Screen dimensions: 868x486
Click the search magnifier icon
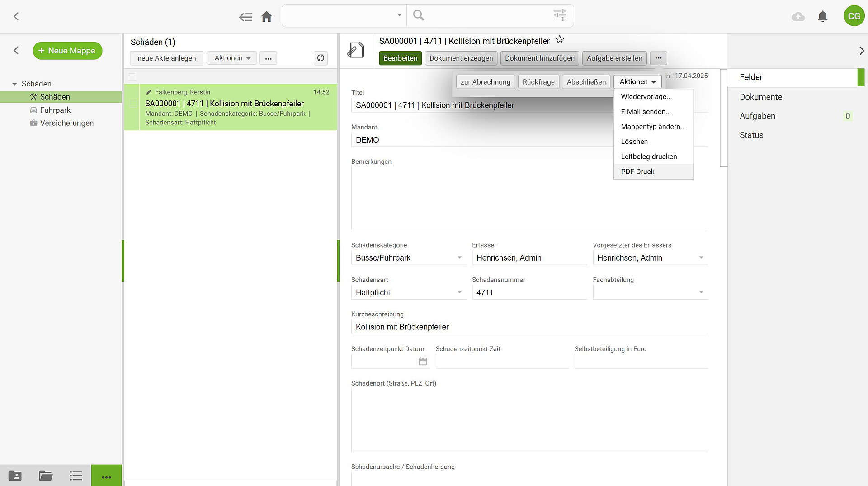coord(419,15)
